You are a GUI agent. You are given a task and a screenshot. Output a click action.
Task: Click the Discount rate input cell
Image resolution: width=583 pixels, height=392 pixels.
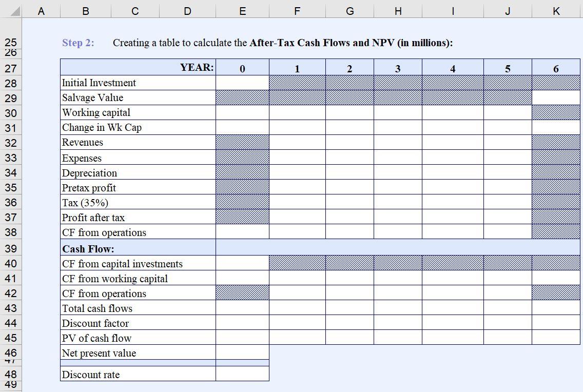(242, 375)
